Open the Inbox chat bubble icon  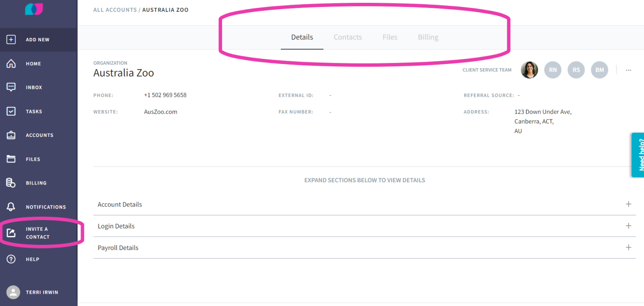pos(11,87)
